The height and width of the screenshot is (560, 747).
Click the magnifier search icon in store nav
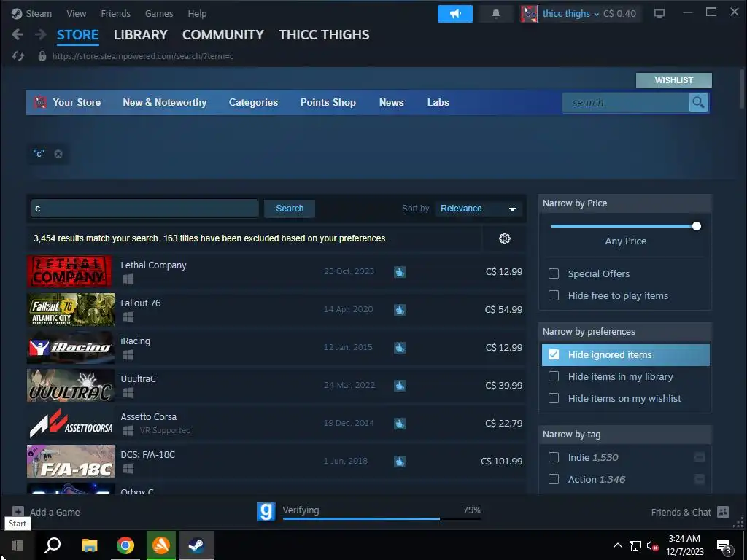click(698, 102)
